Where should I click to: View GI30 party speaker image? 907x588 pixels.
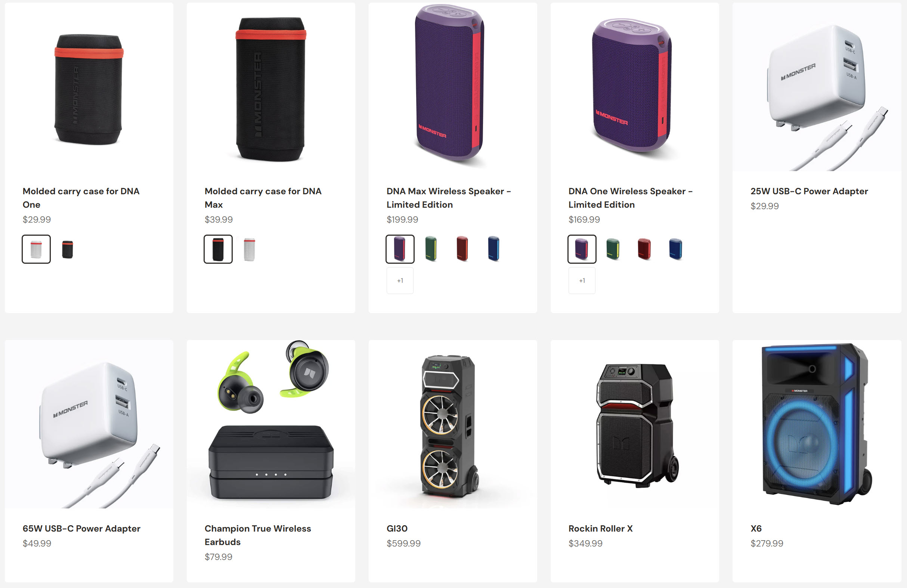tap(453, 424)
